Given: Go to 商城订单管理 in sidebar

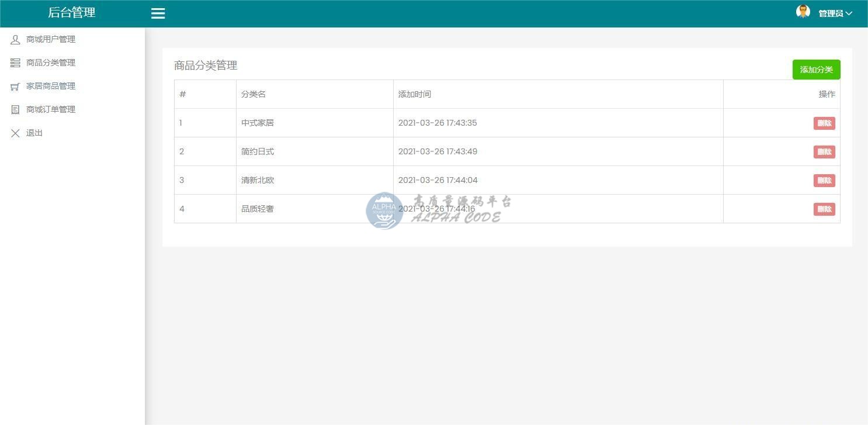Looking at the screenshot, I should click(51, 109).
